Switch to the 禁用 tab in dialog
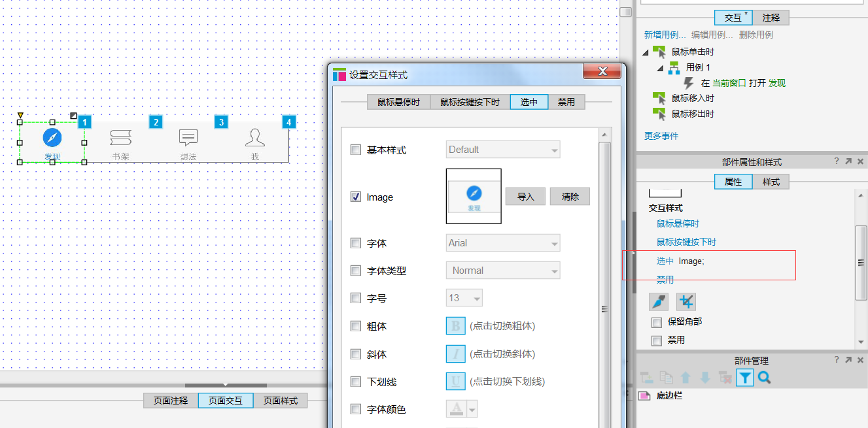 click(566, 102)
